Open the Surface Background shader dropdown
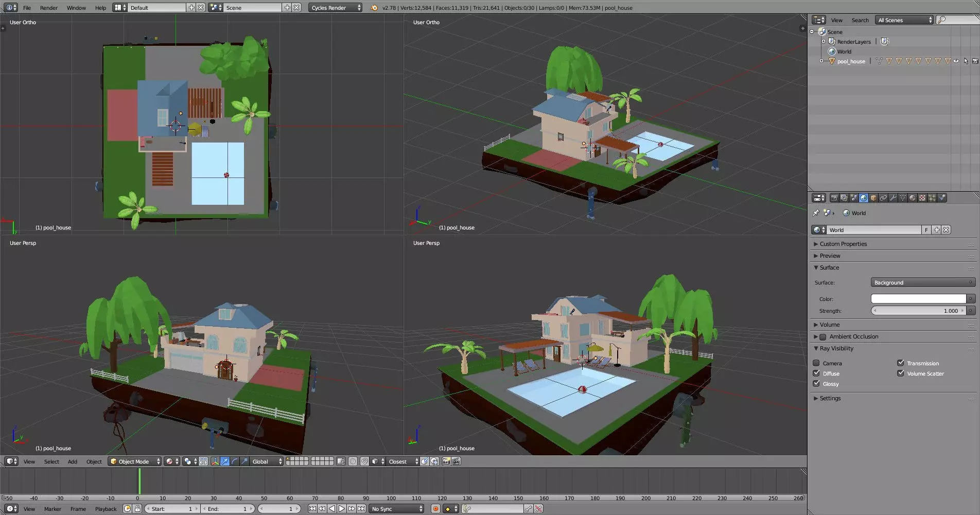 coord(923,282)
